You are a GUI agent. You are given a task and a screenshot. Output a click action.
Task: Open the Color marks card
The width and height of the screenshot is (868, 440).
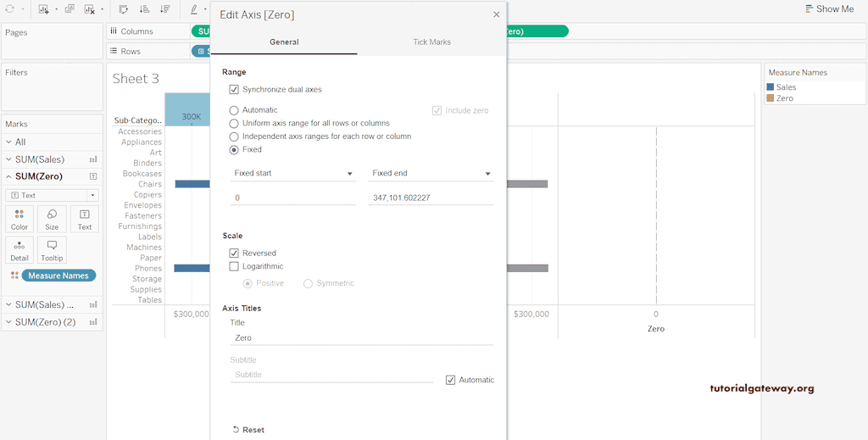(19, 219)
